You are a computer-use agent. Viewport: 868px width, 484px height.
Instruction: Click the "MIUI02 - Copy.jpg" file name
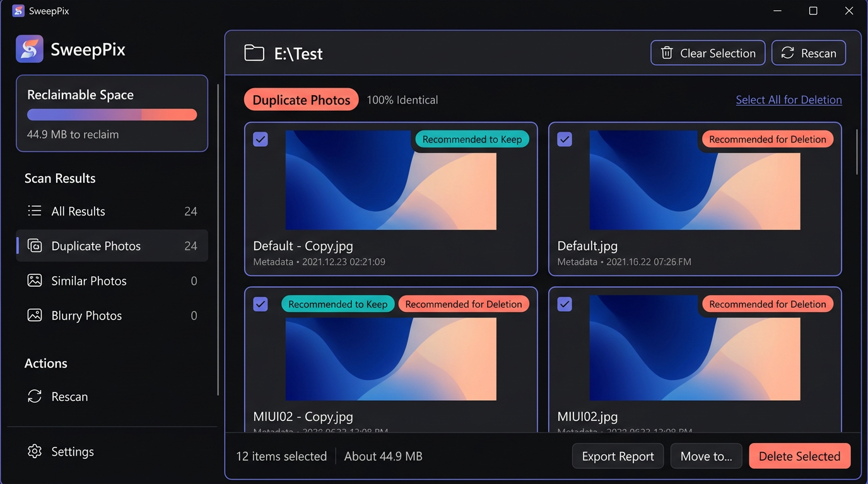click(303, 417)
